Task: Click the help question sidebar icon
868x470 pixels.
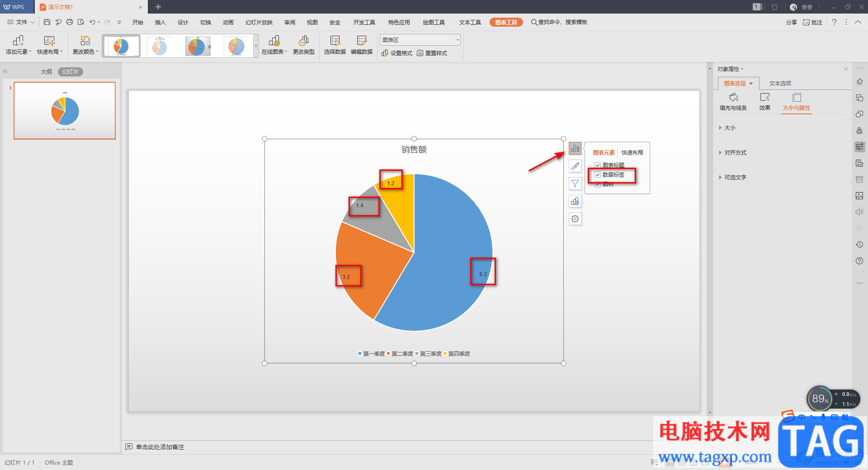Action: [x=859, y=261]
